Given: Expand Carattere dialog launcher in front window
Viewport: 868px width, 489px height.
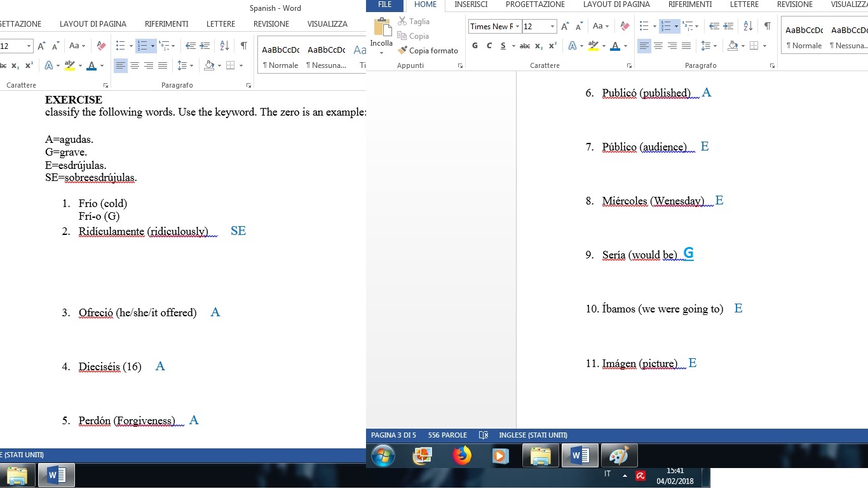Looking at the screenshot, I should (x=630, y=66).
